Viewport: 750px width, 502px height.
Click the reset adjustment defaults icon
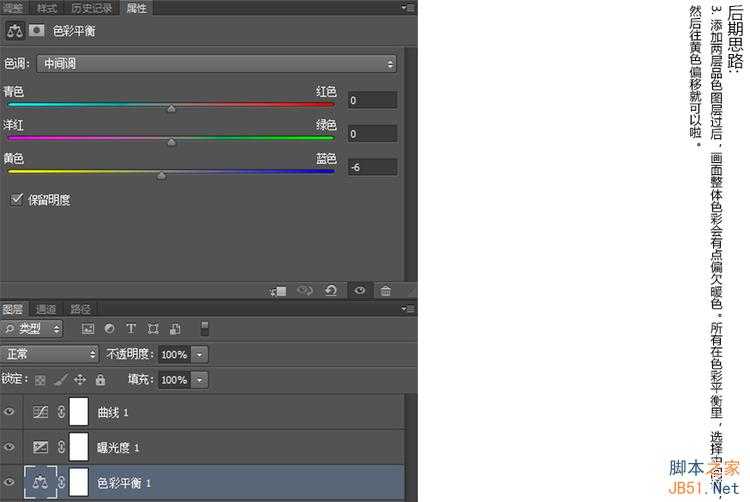pos(331,291)
